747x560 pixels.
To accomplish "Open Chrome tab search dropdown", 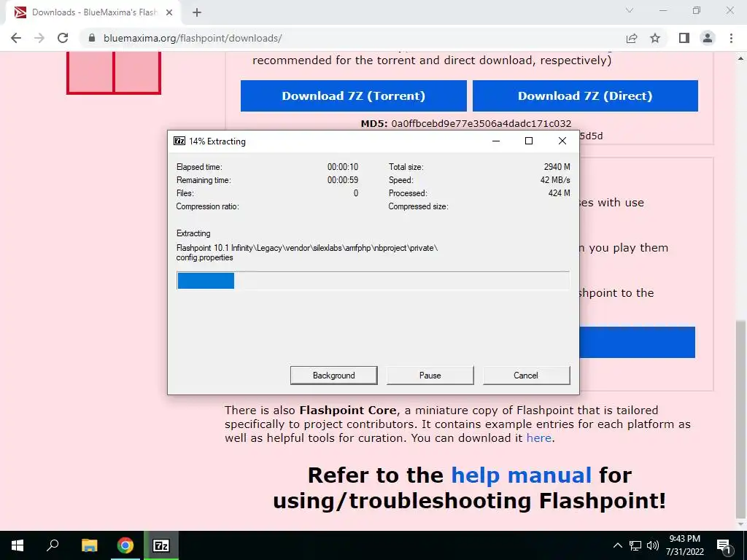I will [630, 10].
